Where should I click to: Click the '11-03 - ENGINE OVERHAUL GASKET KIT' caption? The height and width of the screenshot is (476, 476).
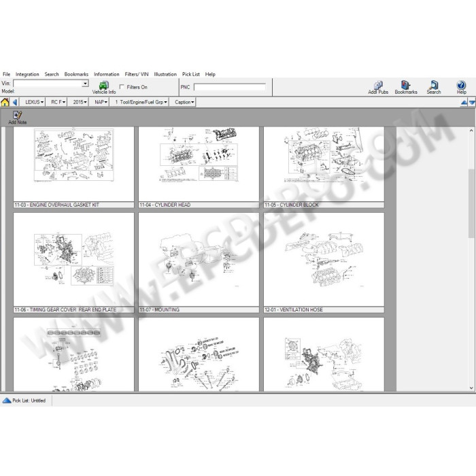point(73,205)
